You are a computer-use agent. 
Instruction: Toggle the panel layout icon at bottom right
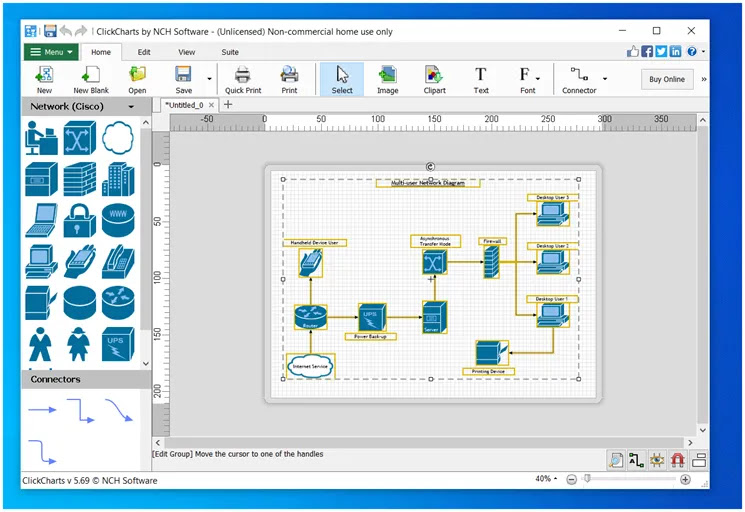pyautogui.click(x=698, y=460)
